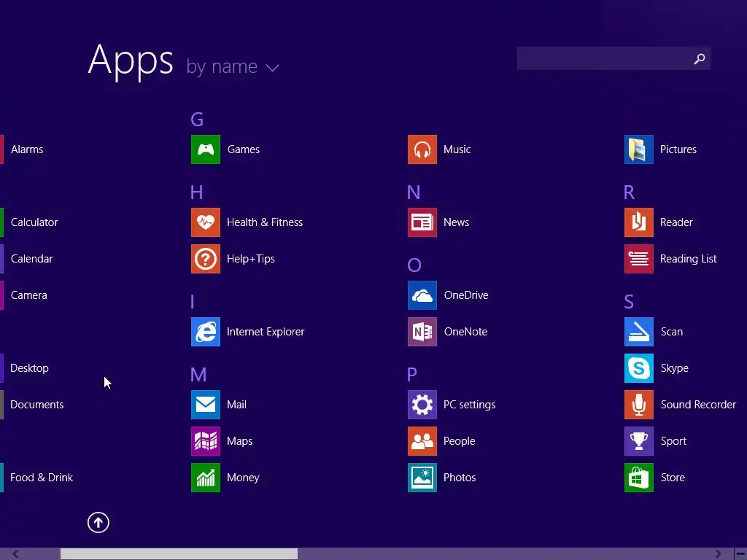
Task: Open the Reading List icon
Action: pos(639,259)
